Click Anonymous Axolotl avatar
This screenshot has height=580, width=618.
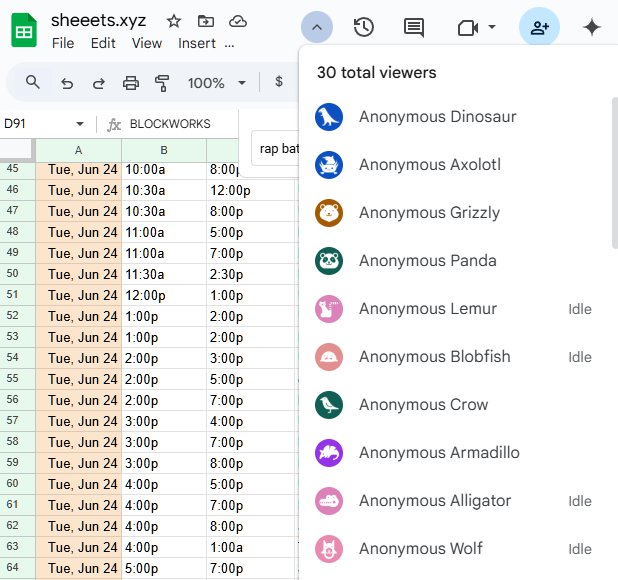329,165
